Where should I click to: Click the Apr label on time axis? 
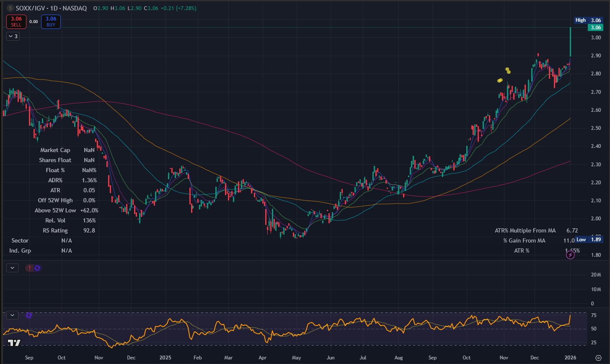(x=262, y=358)
